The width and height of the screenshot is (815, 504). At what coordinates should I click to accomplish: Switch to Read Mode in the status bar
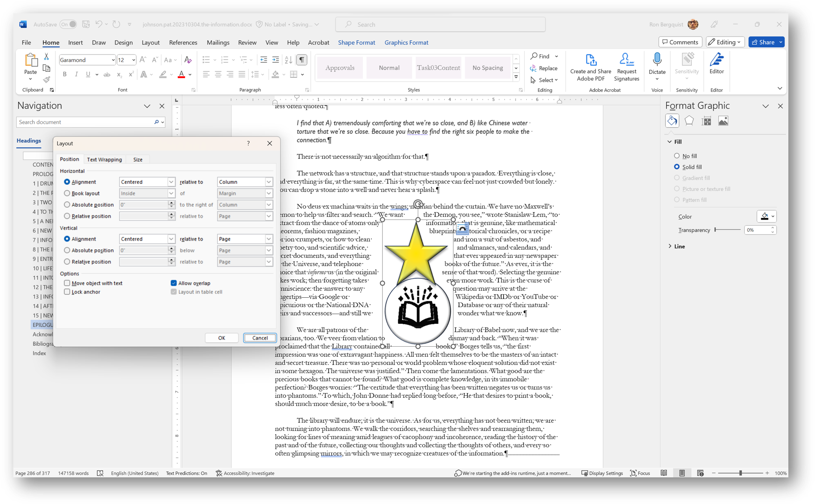[x=664, y=473]
